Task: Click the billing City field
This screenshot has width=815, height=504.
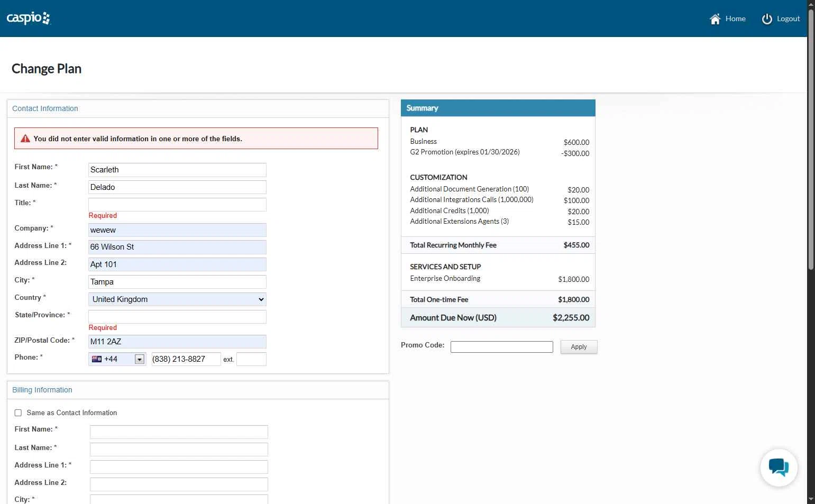Action: point(179,500)
